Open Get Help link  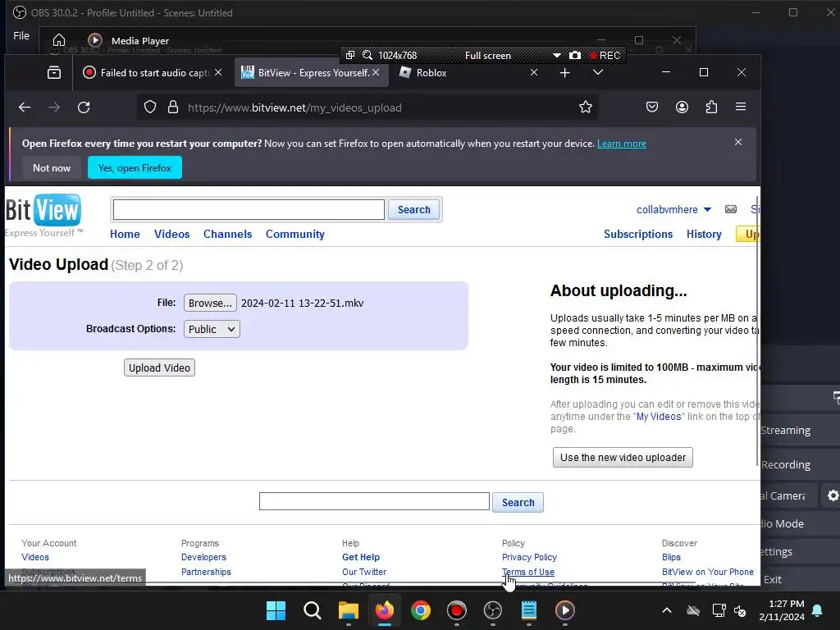click(x=361, y=557)
